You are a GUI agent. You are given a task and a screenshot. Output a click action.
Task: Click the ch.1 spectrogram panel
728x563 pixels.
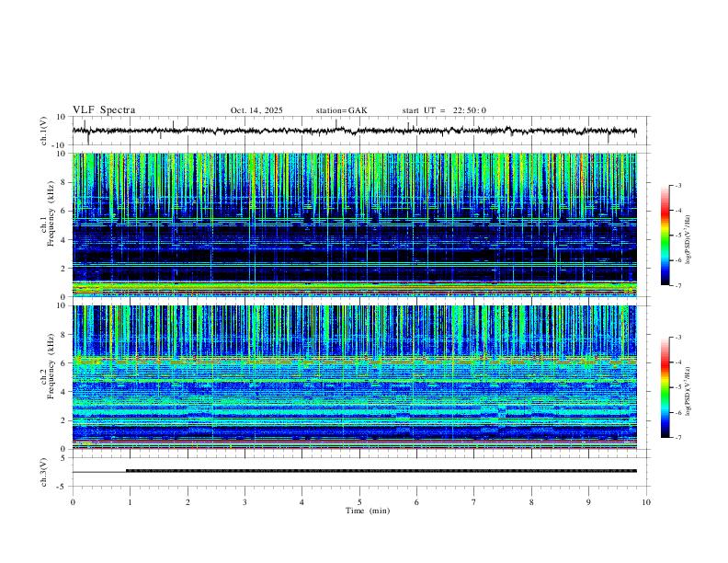(x=354, y=224)
